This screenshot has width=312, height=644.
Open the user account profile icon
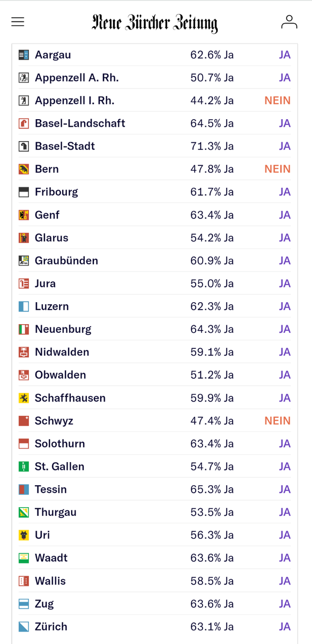(x=289, y=22)
